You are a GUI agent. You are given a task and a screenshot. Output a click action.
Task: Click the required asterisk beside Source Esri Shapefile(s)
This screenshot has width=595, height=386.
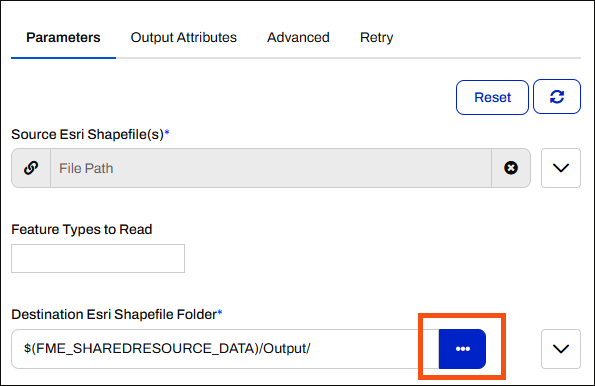pos(167,132)
